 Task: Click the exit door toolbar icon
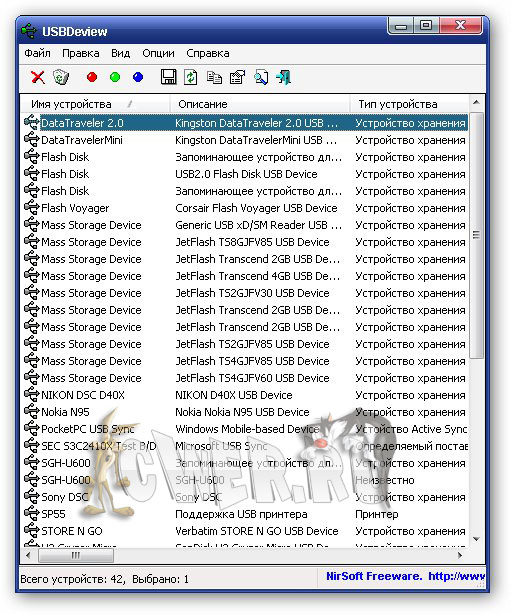point(284,77)
